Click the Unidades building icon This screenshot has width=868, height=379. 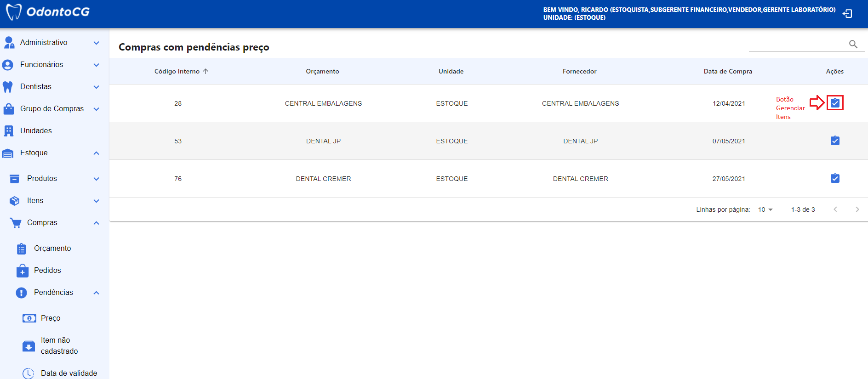point(9,131)
